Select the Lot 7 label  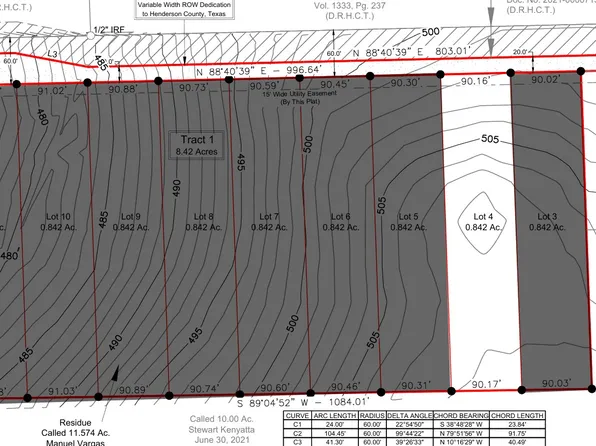[x=269, y=222]
